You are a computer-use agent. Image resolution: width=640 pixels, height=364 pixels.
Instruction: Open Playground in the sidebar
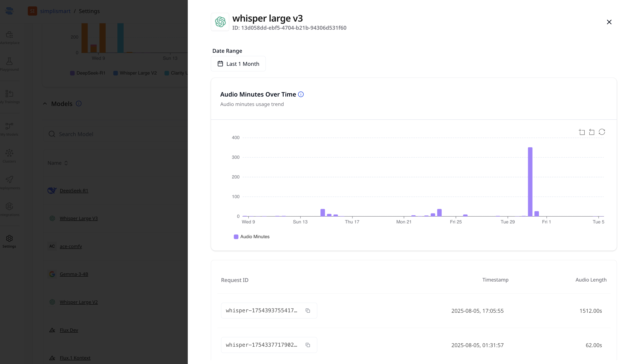click(x=9, y=65)
